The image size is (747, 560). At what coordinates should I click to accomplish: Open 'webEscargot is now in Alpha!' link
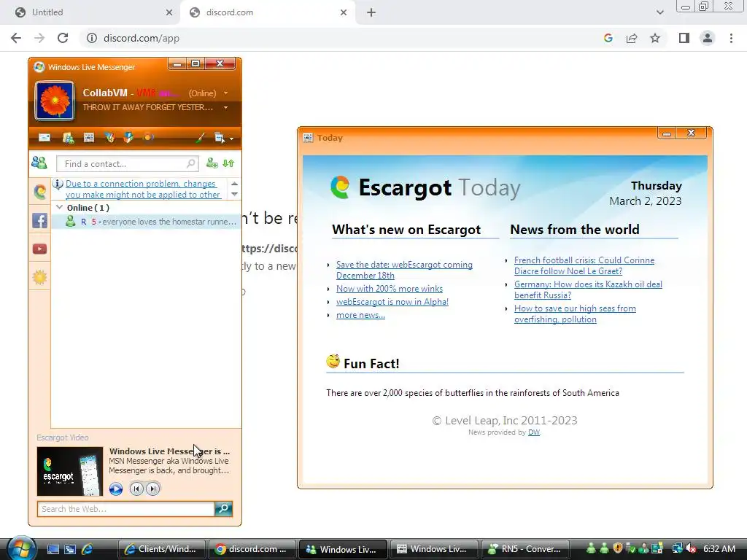(x=392, y=302)
